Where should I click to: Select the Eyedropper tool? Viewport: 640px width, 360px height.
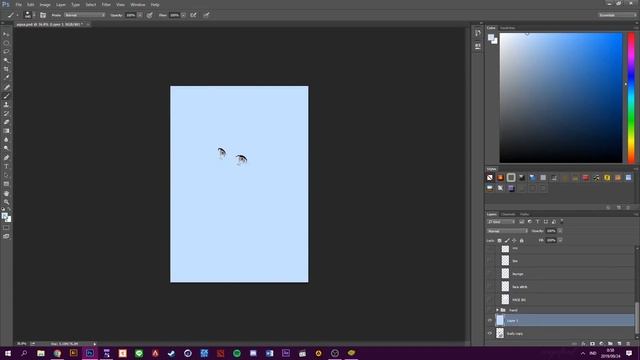click(x=6, y=78)
